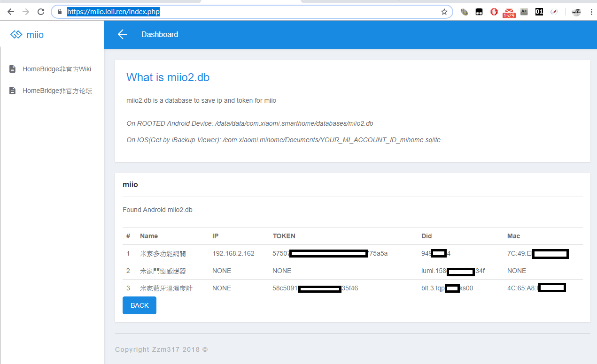The width and height of the screenshot is (597, 364).
Task: Click the Did column header
Action: coord(426,236)
